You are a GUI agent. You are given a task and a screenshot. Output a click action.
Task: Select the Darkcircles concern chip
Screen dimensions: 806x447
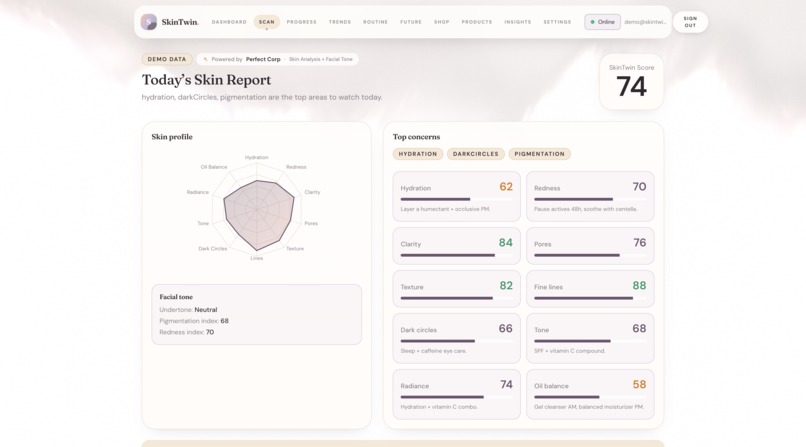[x=475, y=154]
